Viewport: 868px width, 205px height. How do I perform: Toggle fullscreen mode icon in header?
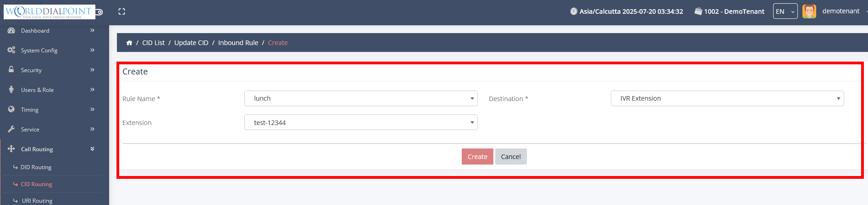pyautogui.click(x=122, y=11)
